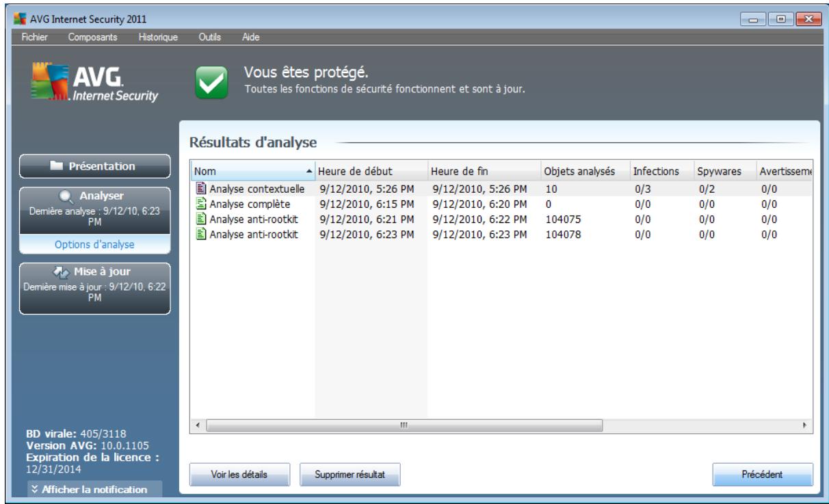Open Options d'analyse link
This screenshot has height=504, width=829.
pyautogui.click(x=94, y=245)
